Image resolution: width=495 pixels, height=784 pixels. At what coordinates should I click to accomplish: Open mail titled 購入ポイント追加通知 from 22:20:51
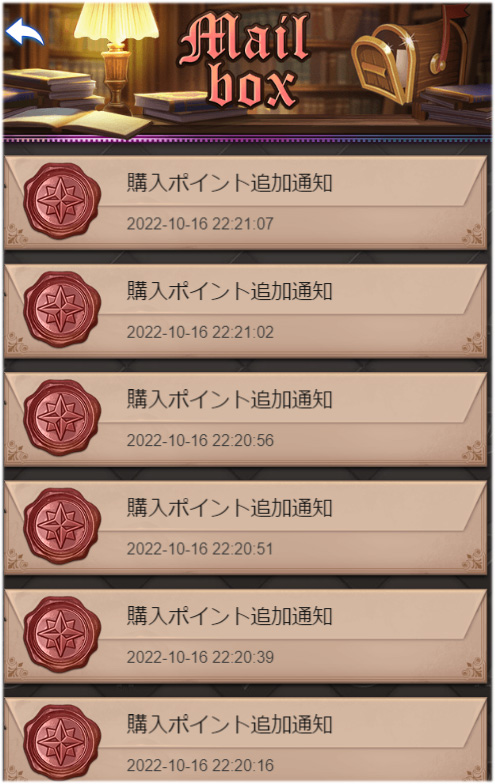click(x=246, y=528)
